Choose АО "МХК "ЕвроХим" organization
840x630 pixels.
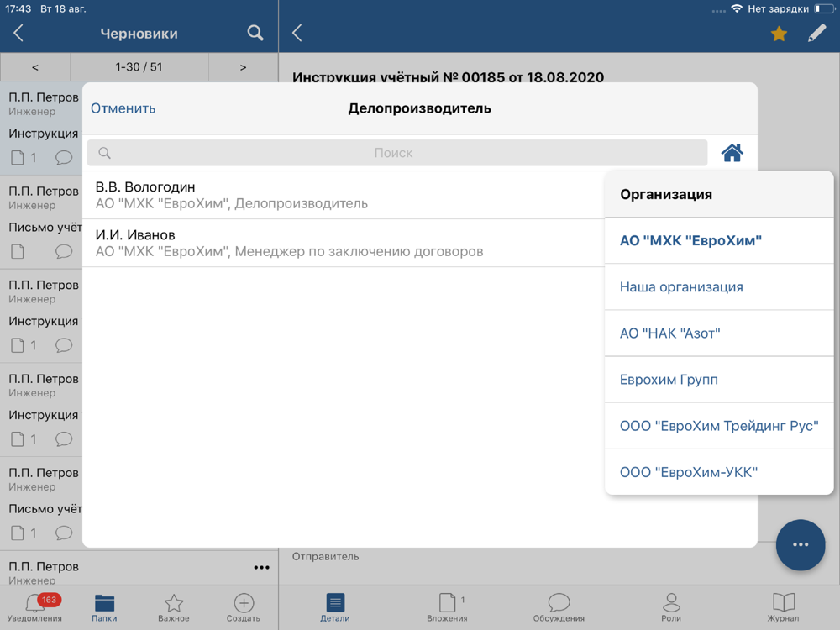[x=719, y=240]
